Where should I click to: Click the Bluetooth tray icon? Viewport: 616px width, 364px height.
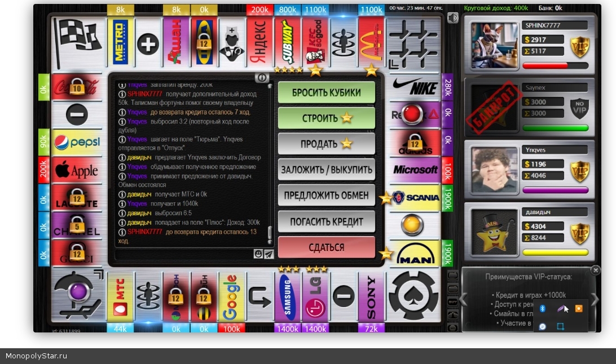coord(542,309)
